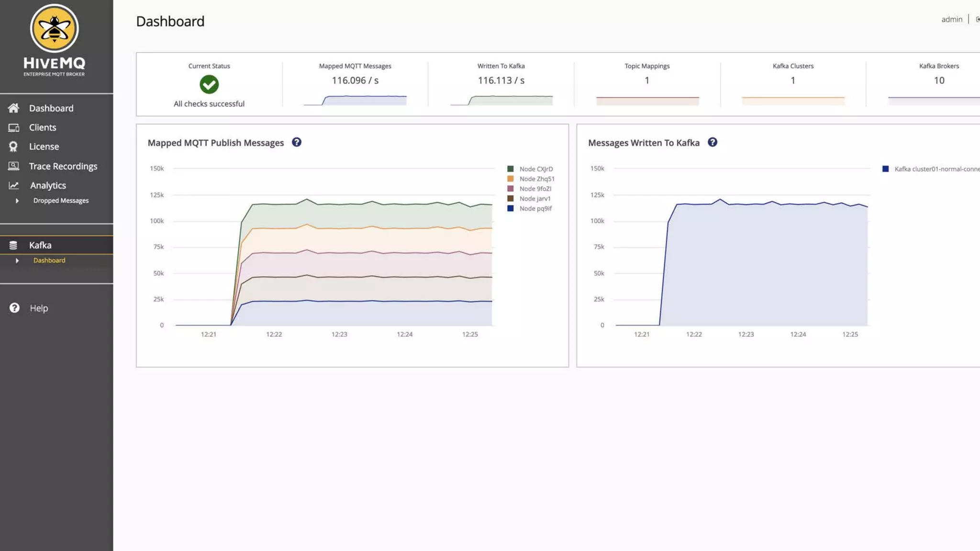Click the Help question mark icon in the sidebar
Image resolution: width=980 pixels, height=551 pixels.
point(14,308)
